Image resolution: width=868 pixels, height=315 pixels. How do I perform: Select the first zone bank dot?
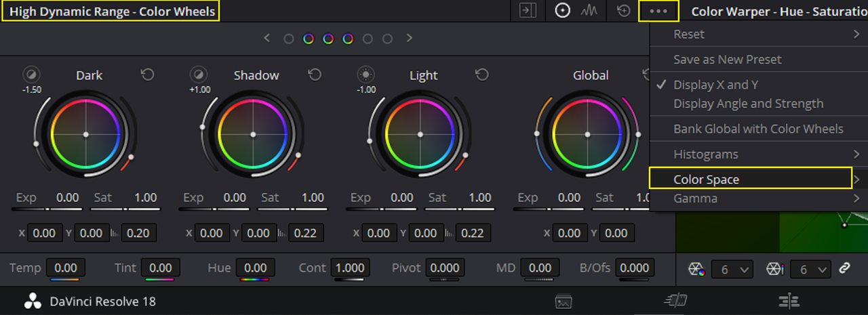[x=289, y=39]
